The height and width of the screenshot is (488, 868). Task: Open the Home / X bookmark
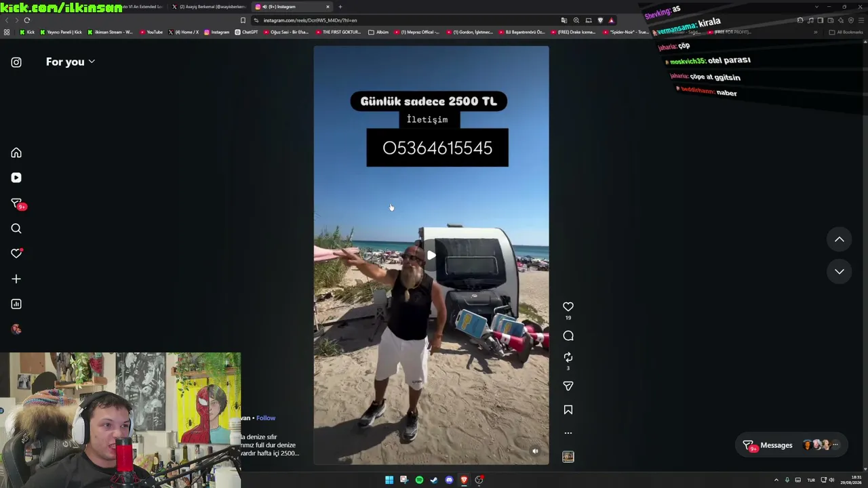[x=183, y=32]
